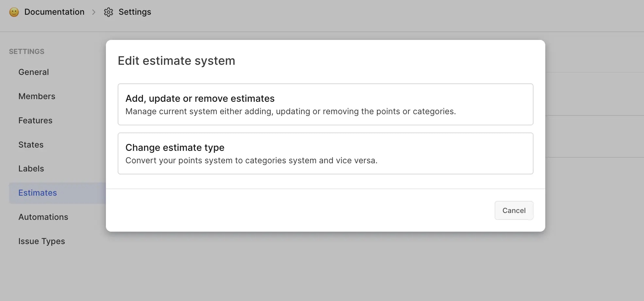This screenshot has height=301, width=644.
Task: Click the Settings breadcrumb label
Action: (135, 12)
